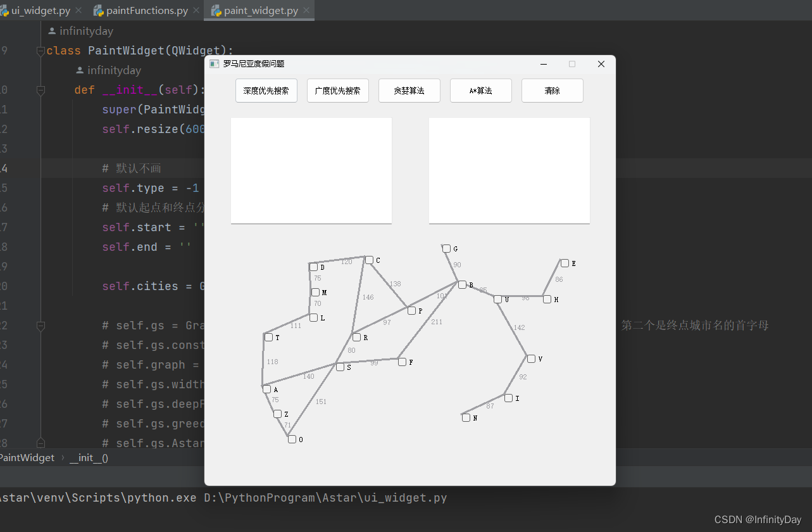
Task: Click fold end marker at # self.gs.Astar line
Action: 41,443
